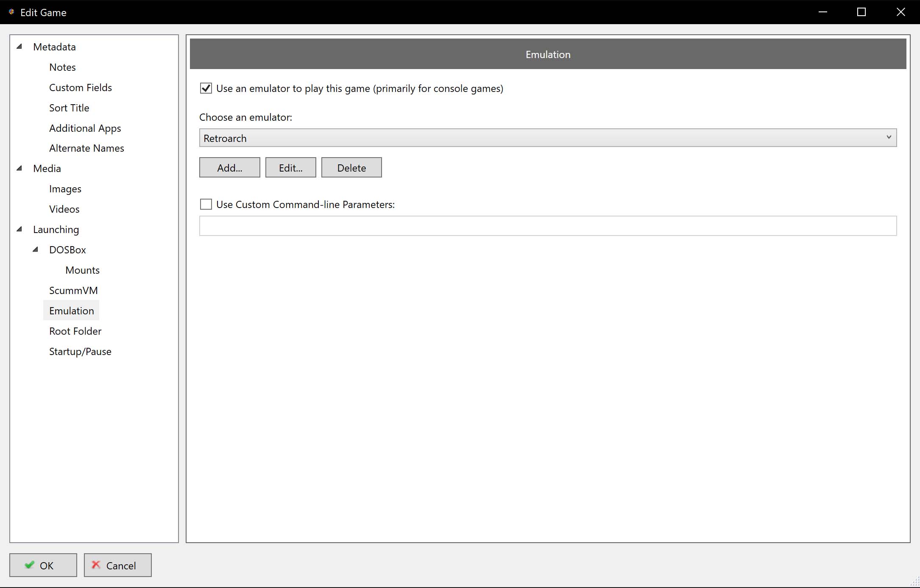The height and width of the screenshot is (588, 920).
Task: Click the Add... emulator button
Action: tap(230, 167)
